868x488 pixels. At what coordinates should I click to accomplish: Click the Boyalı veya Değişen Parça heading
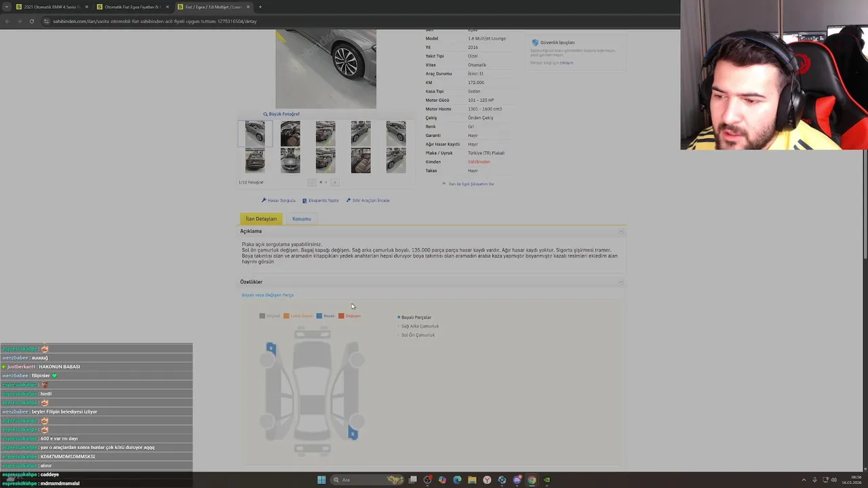pyautogui.click(x=268, y=295)
